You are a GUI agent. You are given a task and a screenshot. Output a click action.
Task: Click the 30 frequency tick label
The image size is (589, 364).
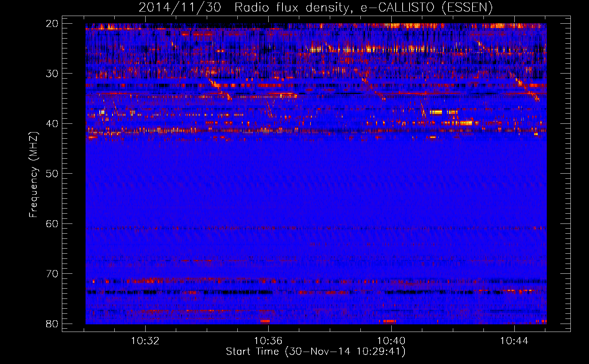[x=52, y=74]
